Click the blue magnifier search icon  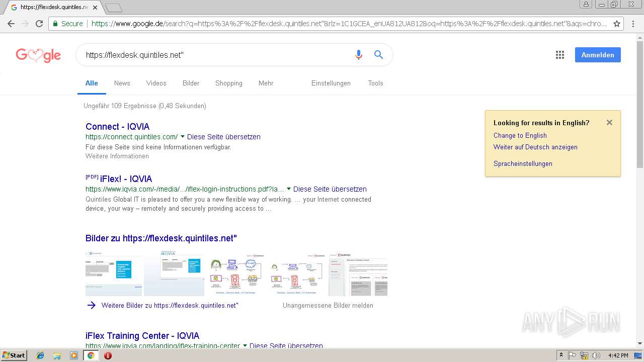click(x=379, y=55)
